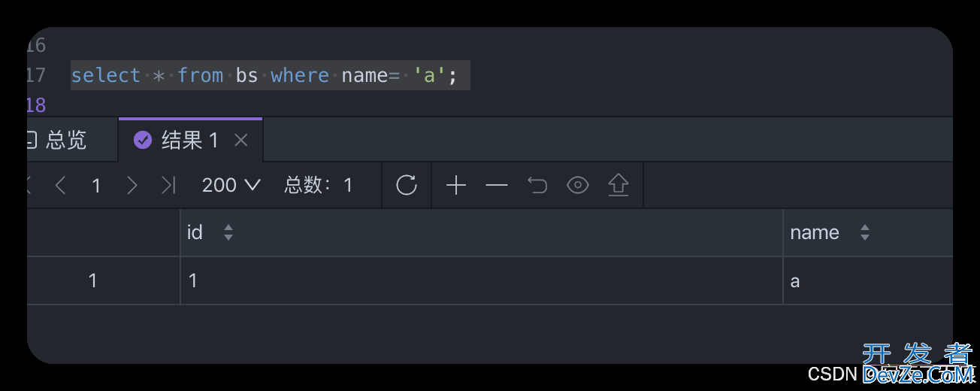Refresh the query result

(407, 185)
